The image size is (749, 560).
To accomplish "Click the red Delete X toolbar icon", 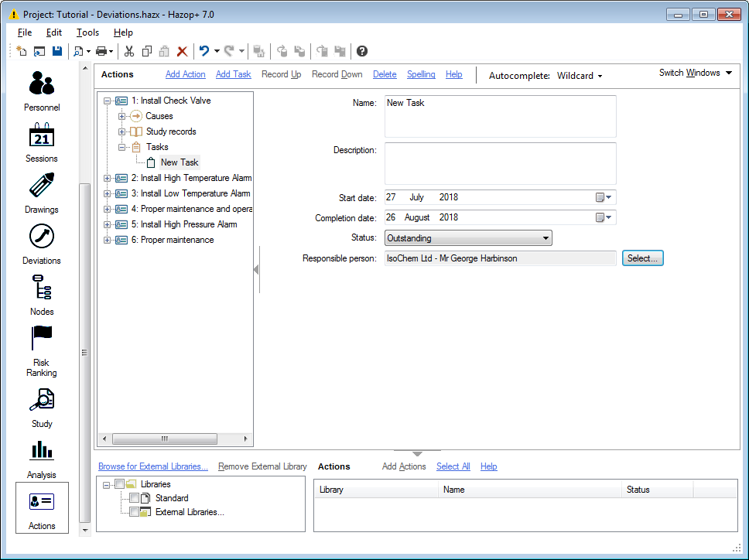I will pyautogui.click(x=182, y=51).
